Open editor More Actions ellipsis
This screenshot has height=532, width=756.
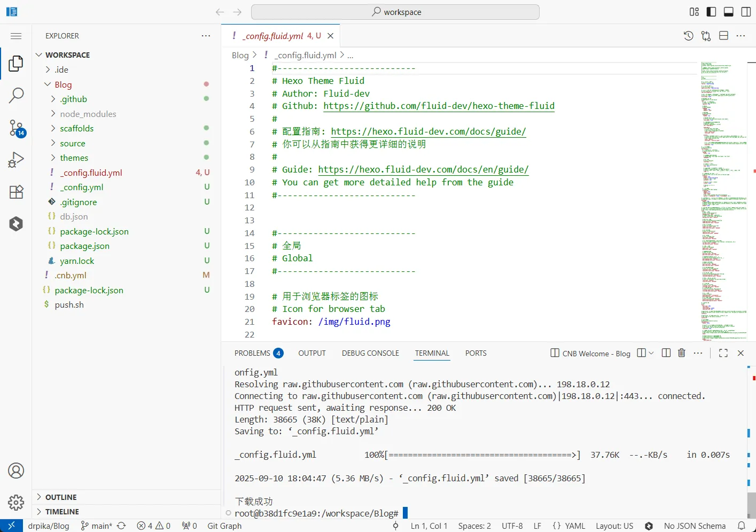pos(741,36)
